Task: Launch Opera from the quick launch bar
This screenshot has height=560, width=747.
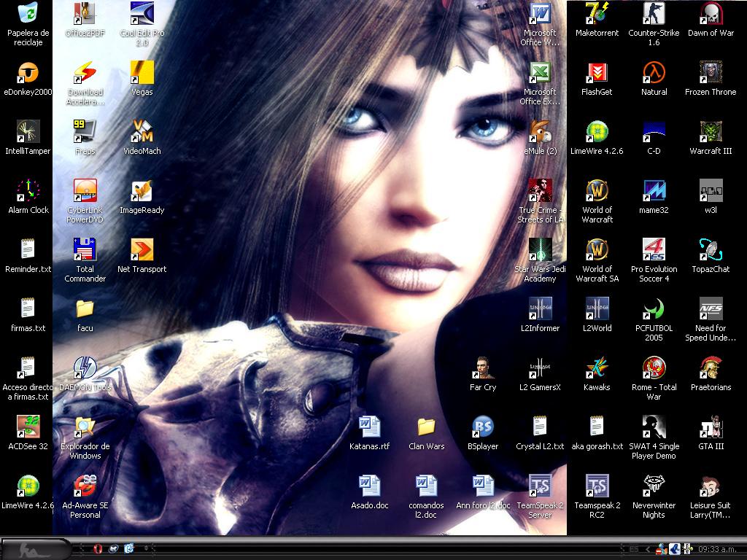Action: tap(98, 549)
